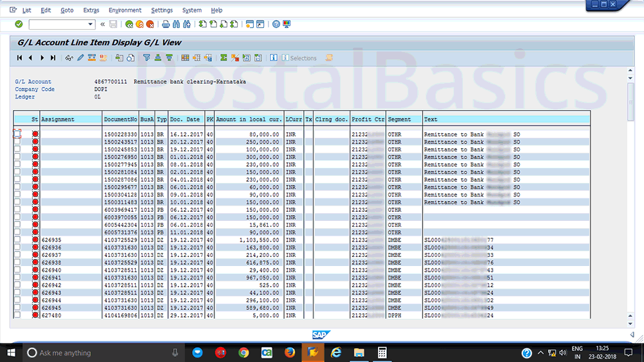Viewport: 644px width, 362px height.
Task: Click the Print icon in standard toolbar
Action: pyautogui.click(x=166, y=24)
